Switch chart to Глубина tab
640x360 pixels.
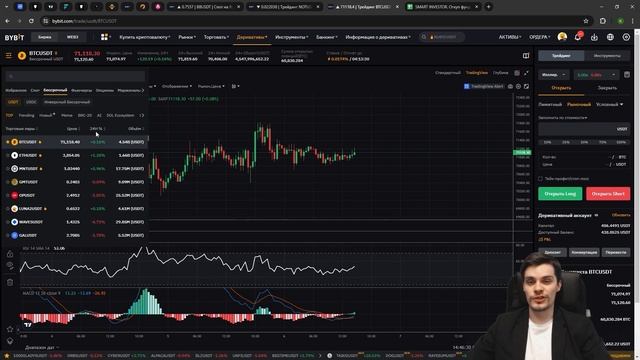[500, 73]
